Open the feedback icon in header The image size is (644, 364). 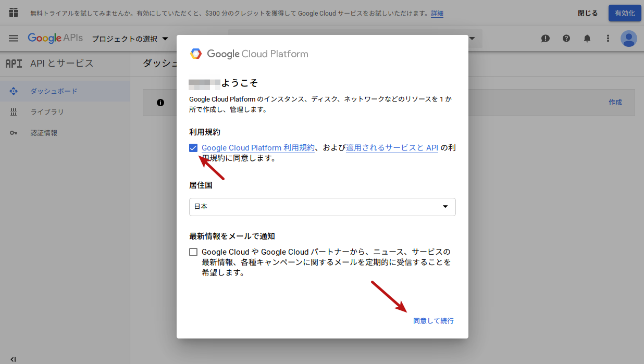coord(545,39)
